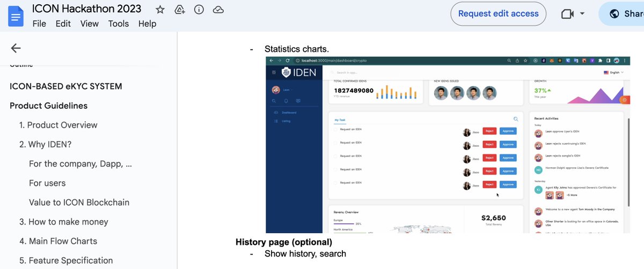Open the Edit menu

(63, 24)
